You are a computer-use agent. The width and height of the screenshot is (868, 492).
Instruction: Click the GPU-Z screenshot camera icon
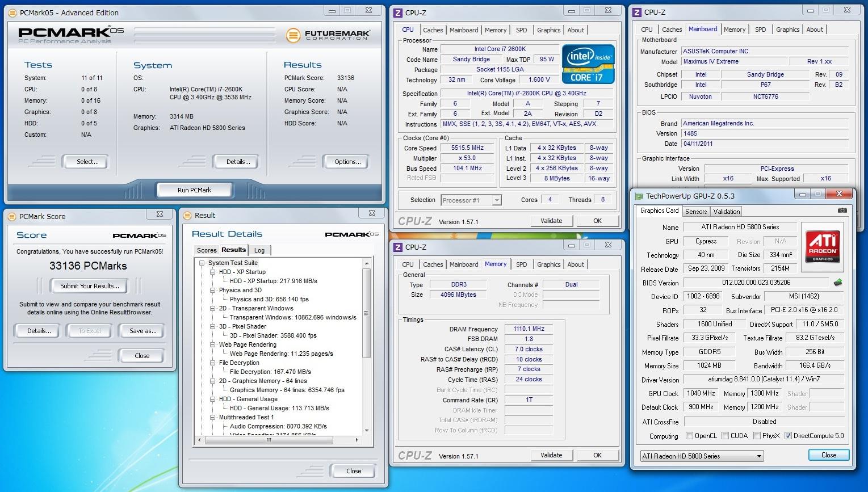pyautogui.click(x=842, y=211)
